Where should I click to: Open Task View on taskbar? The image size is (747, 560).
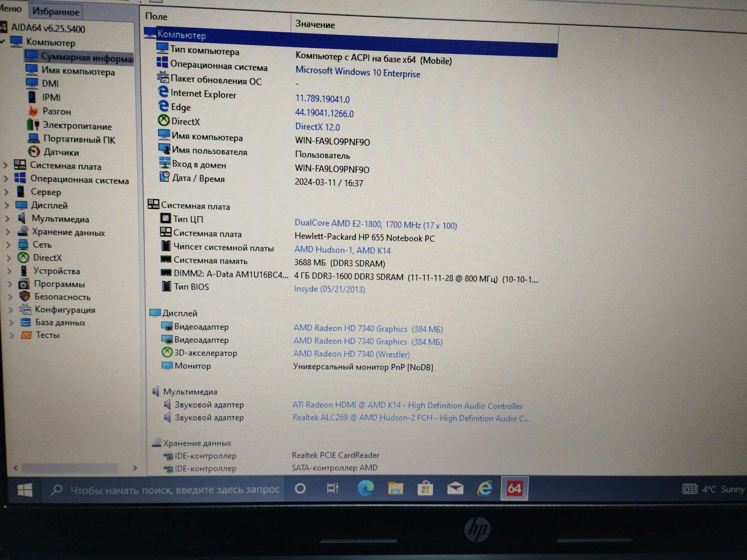tap(333, 488)
